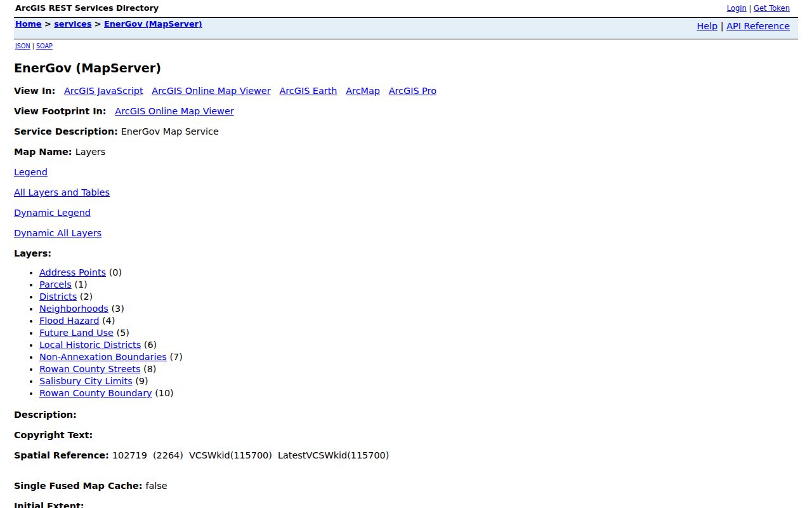This screenshot has height=508, width=812.
Task: Open the Parcels layer
Action: [55, 284]
